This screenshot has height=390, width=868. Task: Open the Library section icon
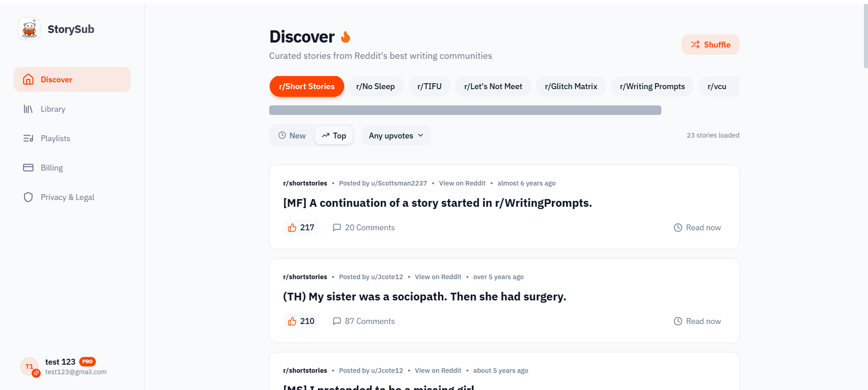[28, 109]
